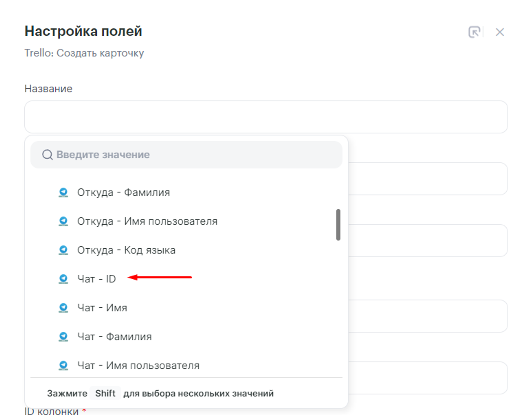Pick Чат - Имя пользователя option
This screenshot has width=532, height=415.
pos(138,365)
